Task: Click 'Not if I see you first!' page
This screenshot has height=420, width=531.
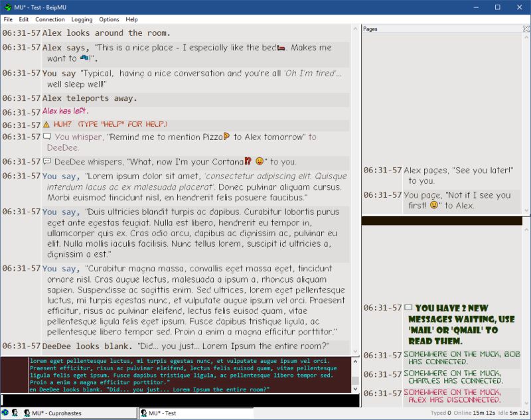Action: (x=457, y=200)
